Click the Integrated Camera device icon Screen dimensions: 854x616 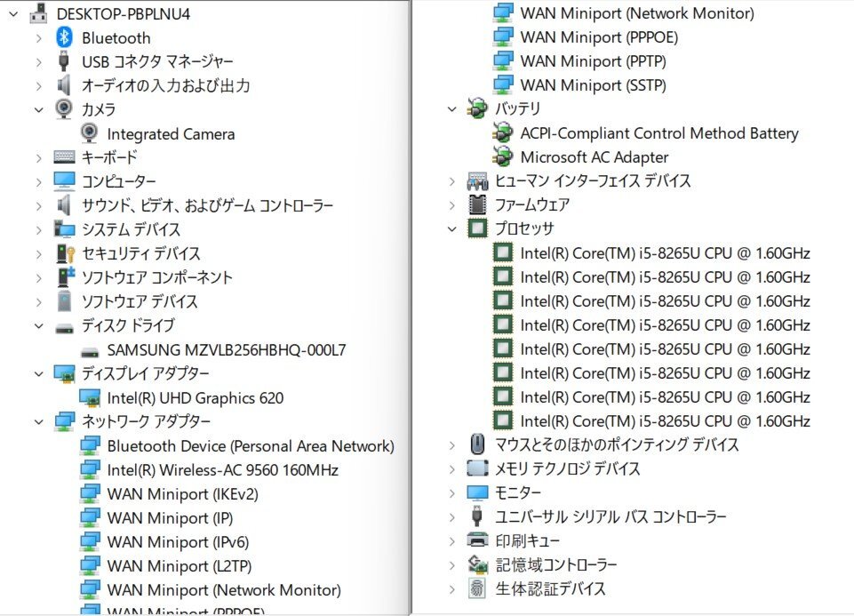pos(89,133)
